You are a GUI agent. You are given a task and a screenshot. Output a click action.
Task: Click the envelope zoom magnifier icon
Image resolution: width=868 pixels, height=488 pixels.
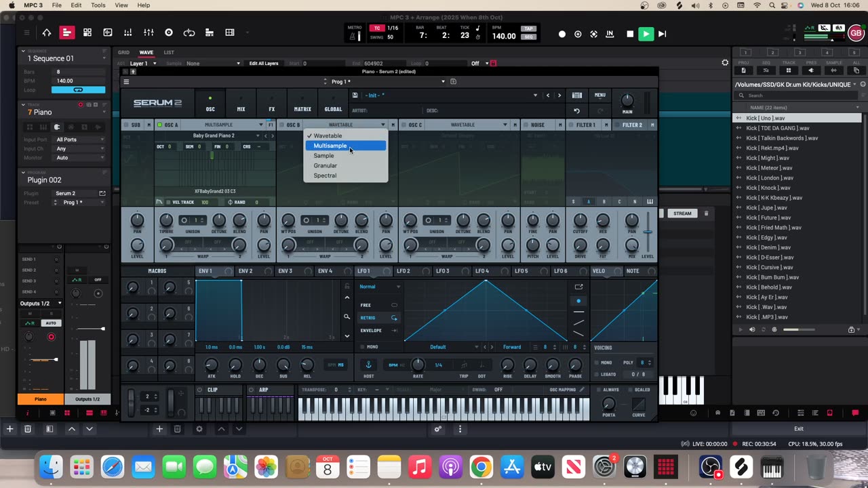click(347, 317)
